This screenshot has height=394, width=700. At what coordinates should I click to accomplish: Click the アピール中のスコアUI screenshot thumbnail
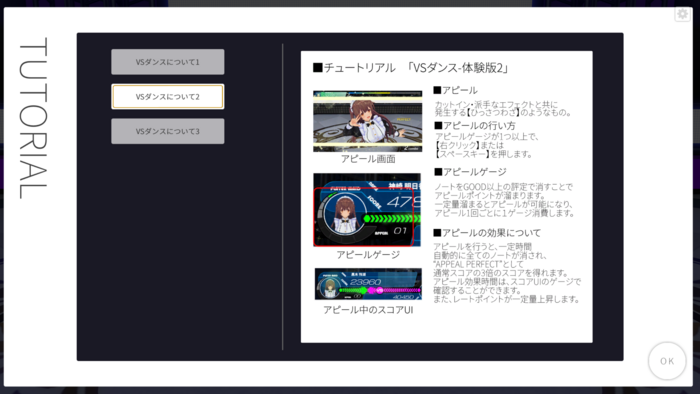point(368,284)
